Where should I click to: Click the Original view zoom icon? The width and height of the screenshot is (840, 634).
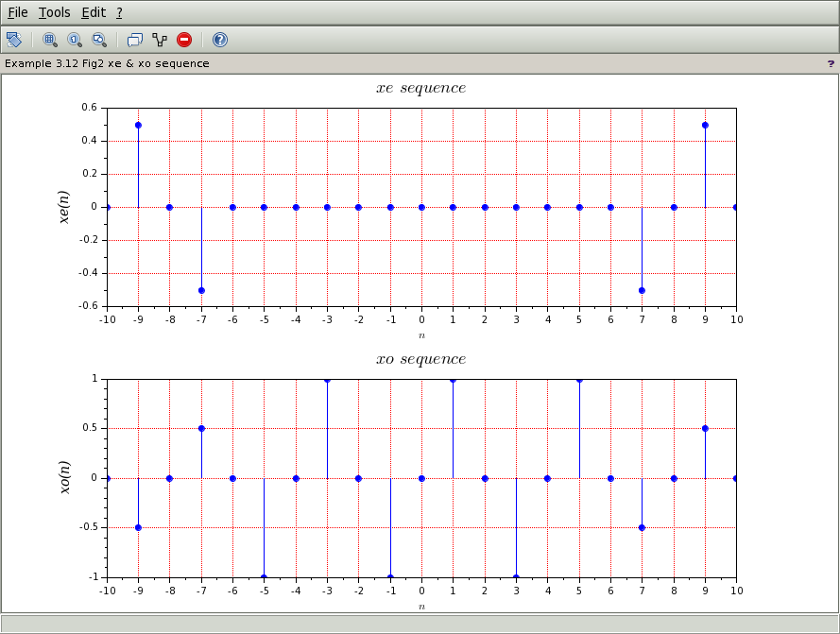pyautogui.click(x=75, y=40)
